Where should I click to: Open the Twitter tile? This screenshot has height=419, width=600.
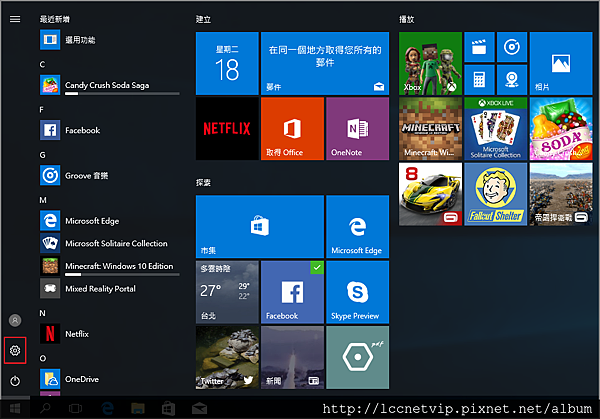coord(227,357)
